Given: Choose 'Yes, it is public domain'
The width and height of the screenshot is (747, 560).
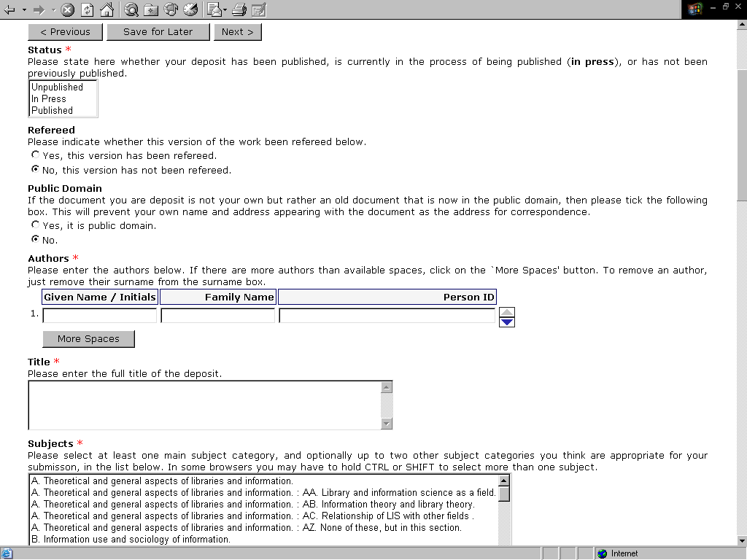Looking at the screenshot, I should 36,225.
